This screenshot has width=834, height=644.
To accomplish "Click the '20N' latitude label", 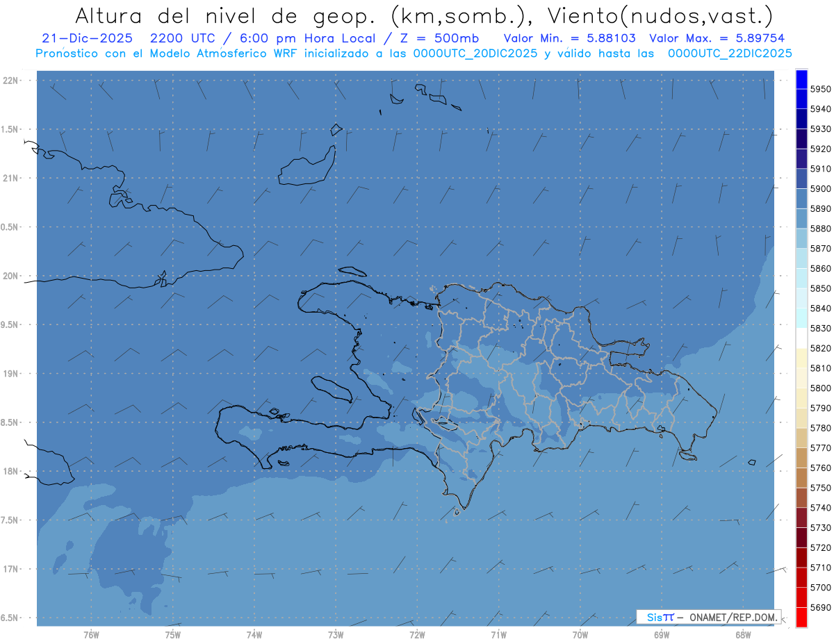I will coord(10,276).
